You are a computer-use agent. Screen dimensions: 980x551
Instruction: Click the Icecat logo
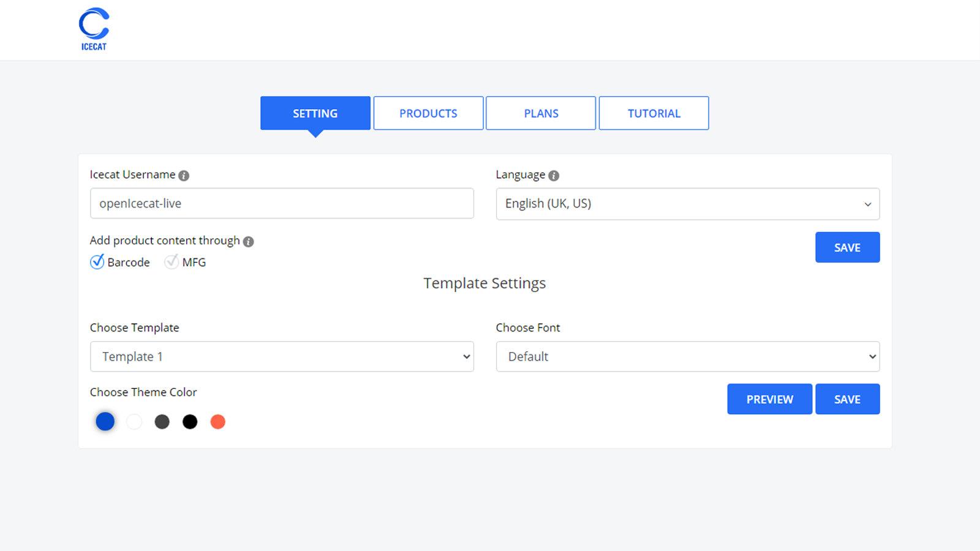(x=94, y=29)
